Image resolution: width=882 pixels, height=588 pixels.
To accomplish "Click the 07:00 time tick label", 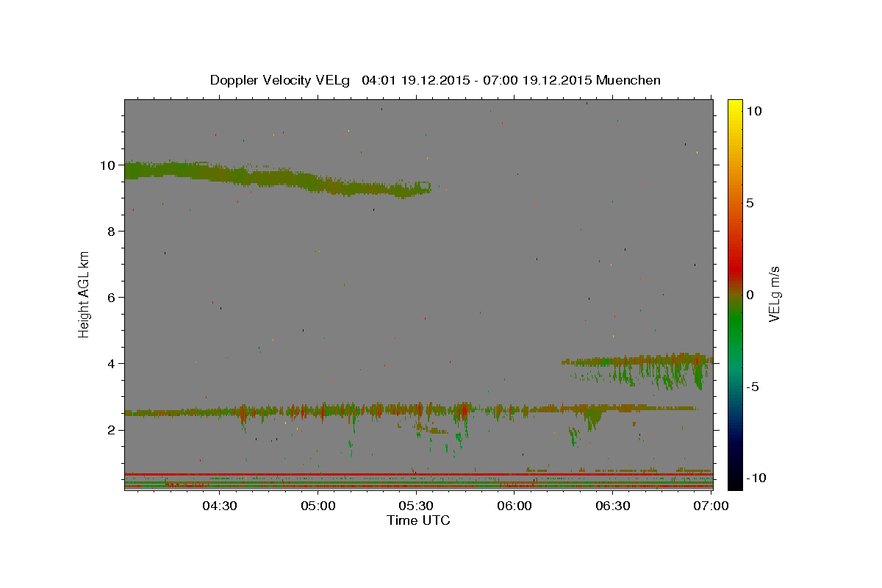I will 711,506.
